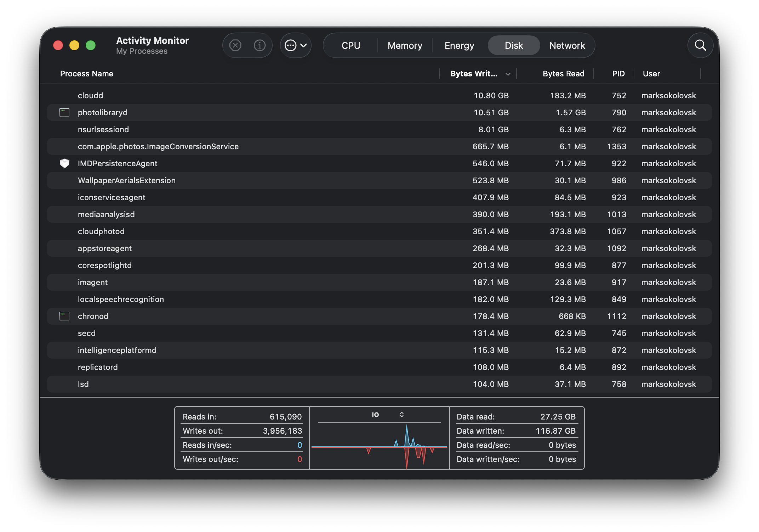The height and width of the screenshot is (532, 759).
Task: Switch to the CPU tab
Action: pos(350,46)
